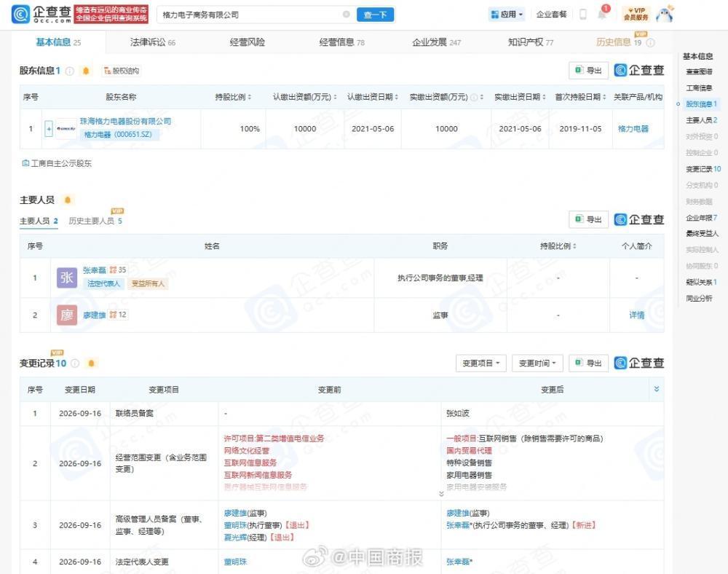Jump to 变更记录 10 in side navigation
Screen dimensions: 728x574
[x=703, y=169]
